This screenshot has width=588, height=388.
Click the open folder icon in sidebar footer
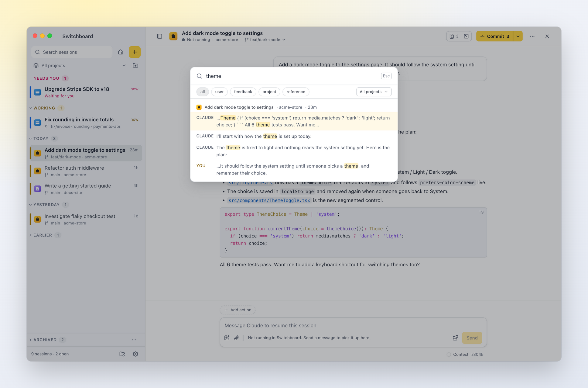[122, 354]
